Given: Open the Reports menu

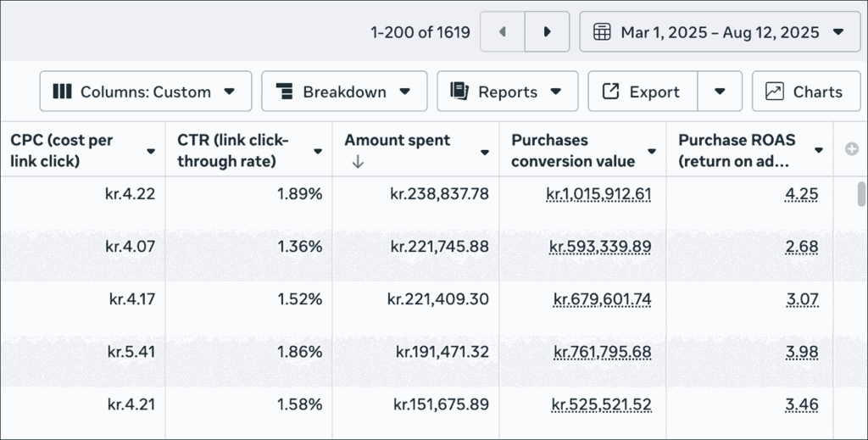Looking at the screenshot, I should point(507,92).
